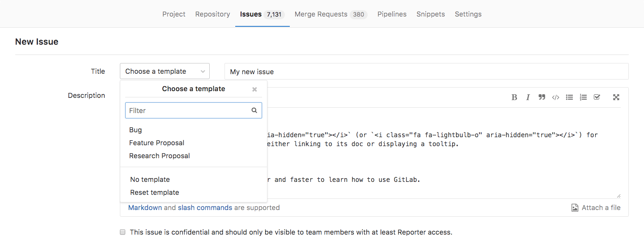Click the search icon in the Filter box
This screenshot has height=244, width=644.
coord(254,110)
